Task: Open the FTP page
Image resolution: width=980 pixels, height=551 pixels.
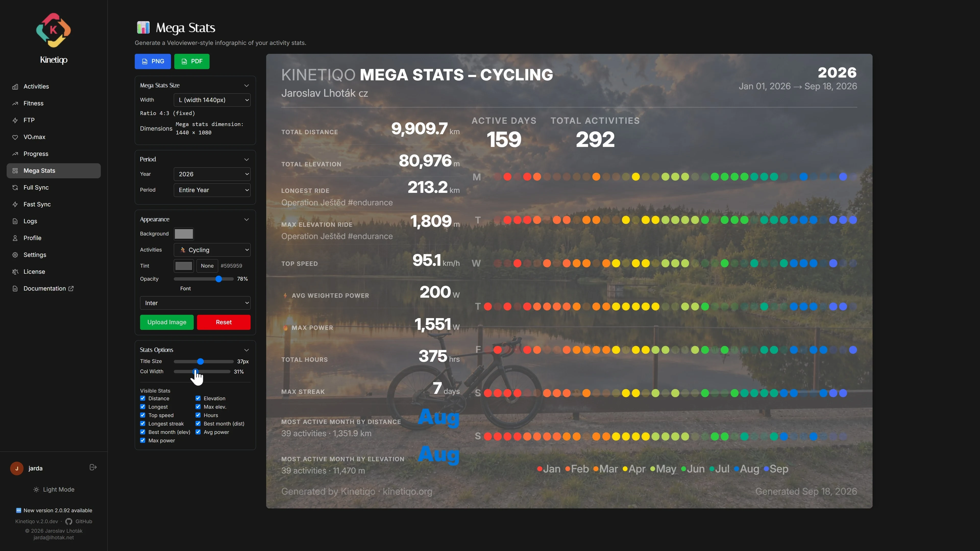Action: 54,120
